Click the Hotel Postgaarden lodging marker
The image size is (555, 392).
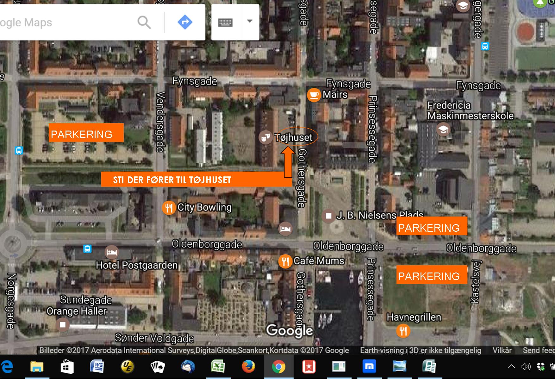111,252
